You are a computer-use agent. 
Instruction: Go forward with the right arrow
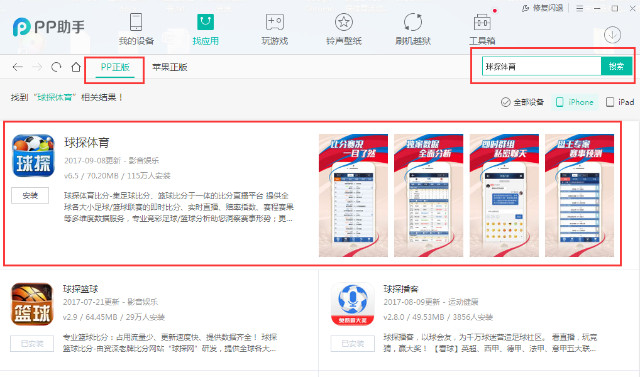[x=37, y=67]
